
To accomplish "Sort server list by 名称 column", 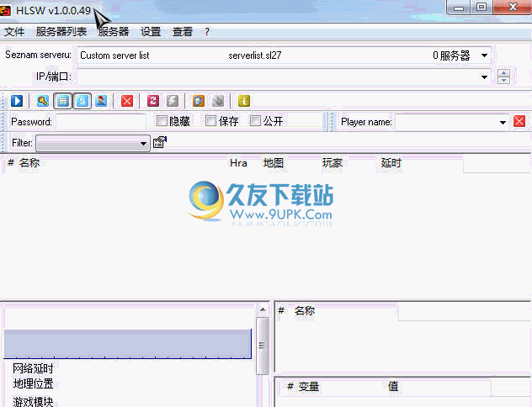I will [x=29, y=163].
